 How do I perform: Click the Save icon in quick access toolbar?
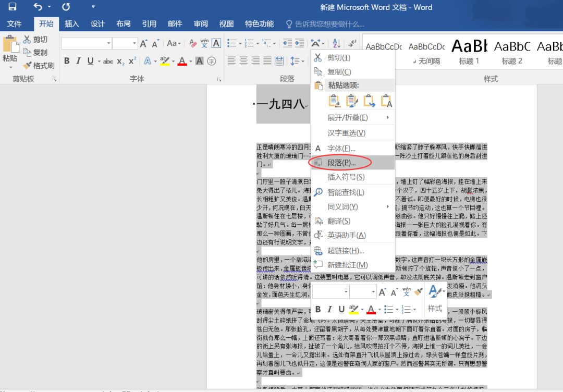[x=12, y=7]
